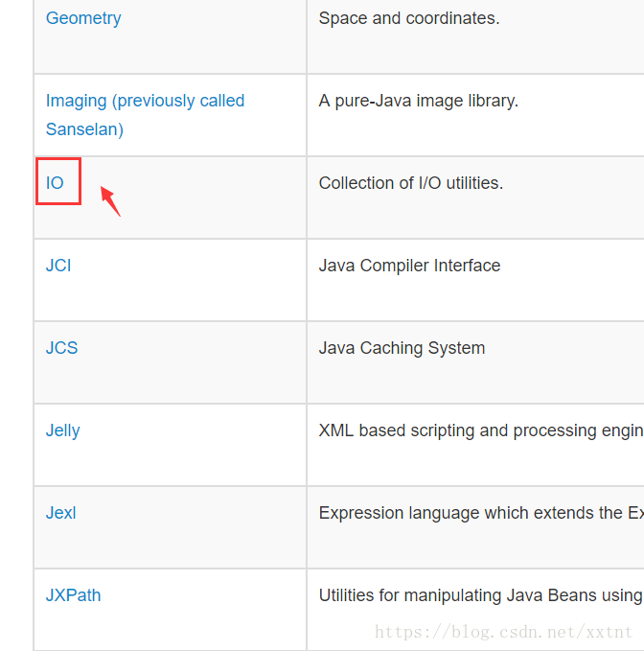
Task: Click the Utilities for manipulating Java Beans text
Action: pos(481,595)
